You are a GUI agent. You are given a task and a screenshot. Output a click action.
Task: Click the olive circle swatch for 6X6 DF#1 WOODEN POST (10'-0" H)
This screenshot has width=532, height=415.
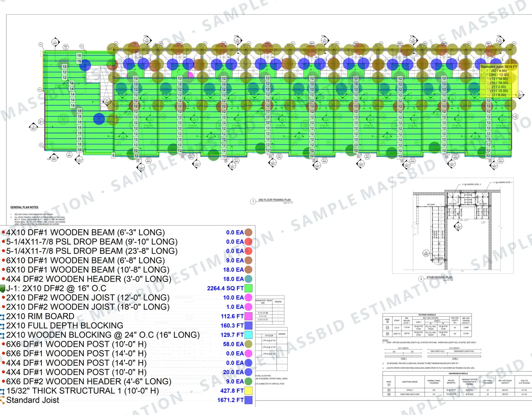(249, 344)
